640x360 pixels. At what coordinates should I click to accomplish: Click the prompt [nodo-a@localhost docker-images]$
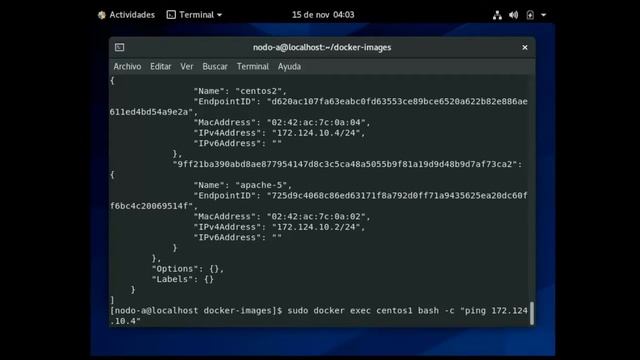(x=196, y=311)
